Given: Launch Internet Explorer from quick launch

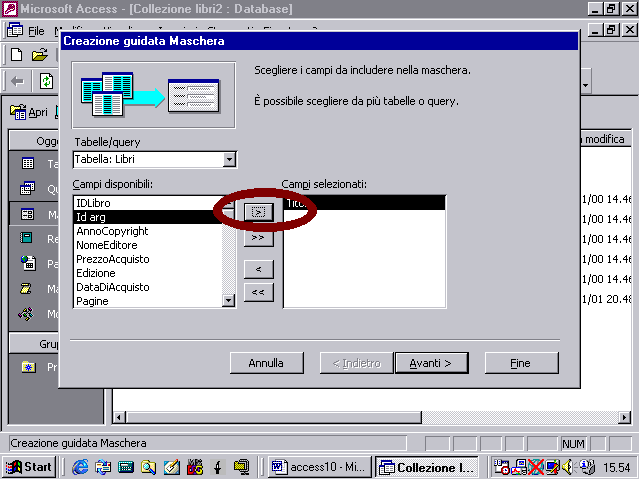Looking at the screenshot, I should click(80, 467).
